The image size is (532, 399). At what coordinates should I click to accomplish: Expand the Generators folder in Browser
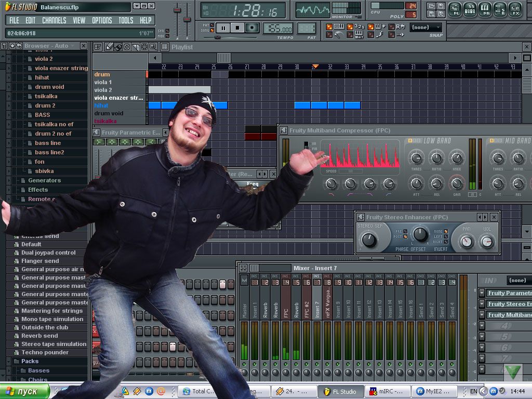pyautogui.click(x=44, y=180)
